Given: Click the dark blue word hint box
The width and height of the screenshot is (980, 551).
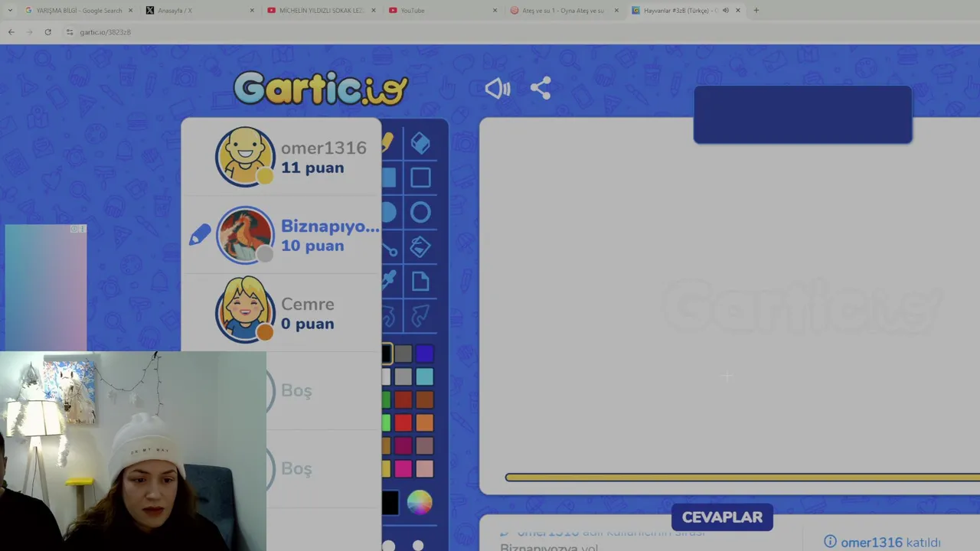Looking at the screenshot, I should click(802, 115).
